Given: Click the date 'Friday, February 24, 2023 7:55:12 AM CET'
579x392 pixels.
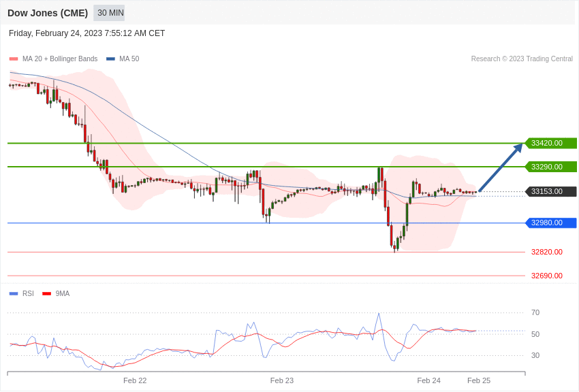Looking at the screenshot, I should coord(87,33).
